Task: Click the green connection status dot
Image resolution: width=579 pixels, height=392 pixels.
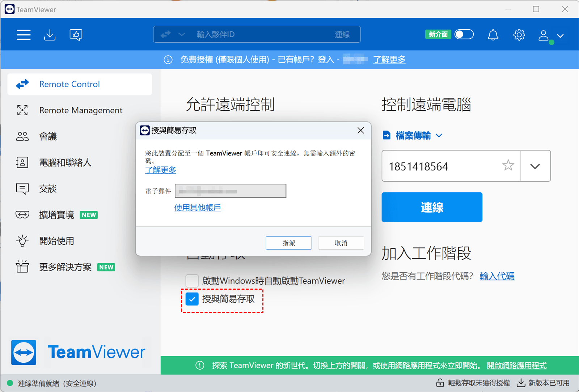Action: pyautogui.click(x=10, y=383)
